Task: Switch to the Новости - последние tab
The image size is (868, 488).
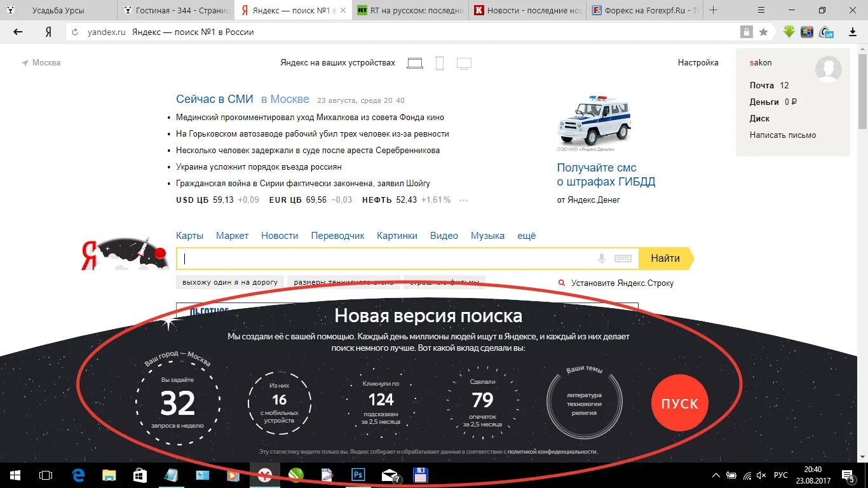Action: (527, 10)
